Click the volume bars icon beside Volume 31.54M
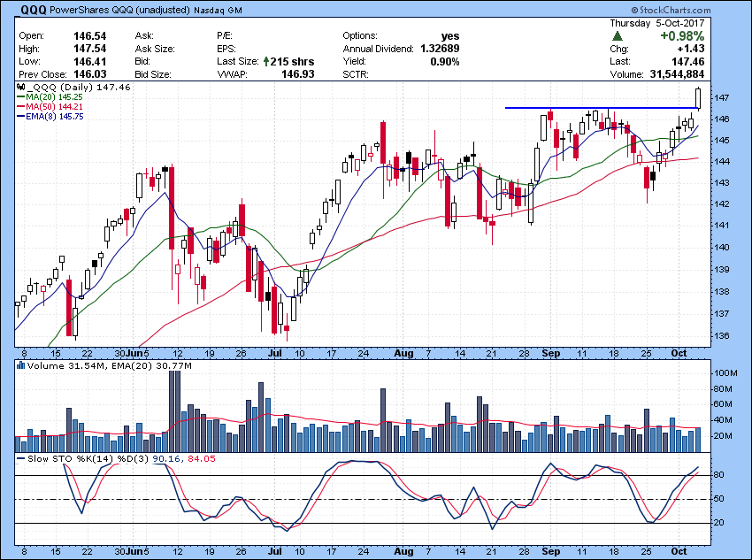Image resolution: width=752 pixels, height=560 pixels. (x=20, y=366)
